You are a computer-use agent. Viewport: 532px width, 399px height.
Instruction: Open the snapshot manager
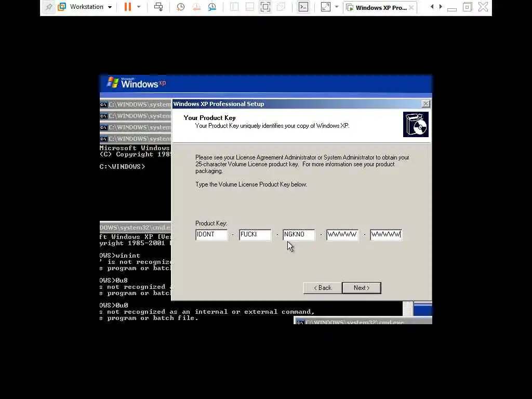click(x=212, y=7)
